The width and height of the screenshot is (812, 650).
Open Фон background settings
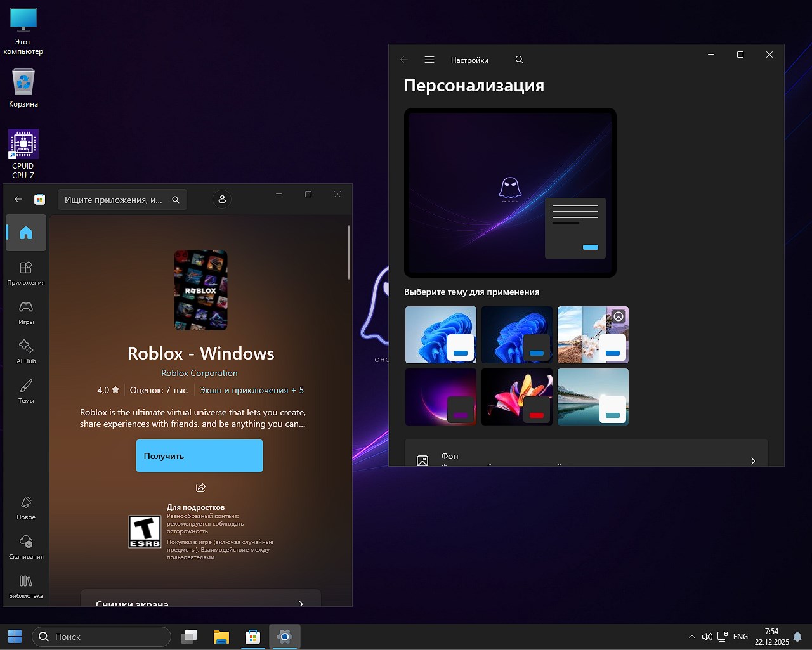pyautogui.click(x=586, y=454)
